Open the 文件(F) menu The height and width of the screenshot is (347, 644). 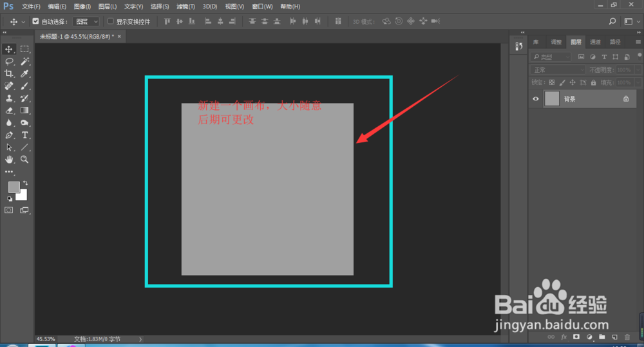coord(31,6)
